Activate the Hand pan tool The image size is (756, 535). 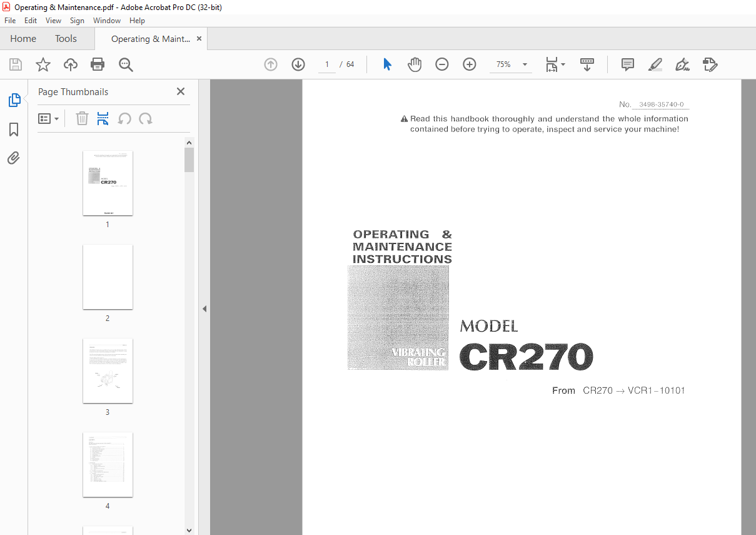pyautogui.click(x=415, y=64)
